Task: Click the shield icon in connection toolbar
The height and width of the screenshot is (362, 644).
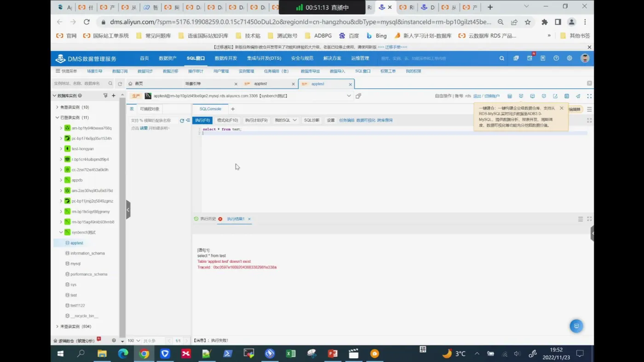Action: point(544,96)
